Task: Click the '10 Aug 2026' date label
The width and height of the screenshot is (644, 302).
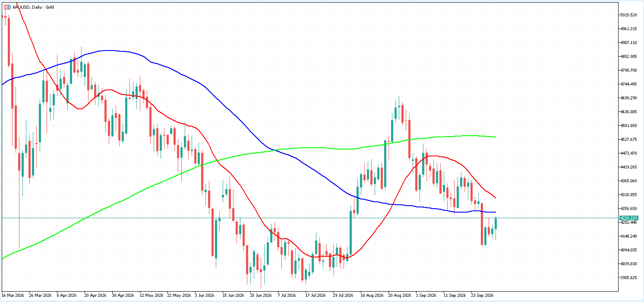Action: [372, 296]
